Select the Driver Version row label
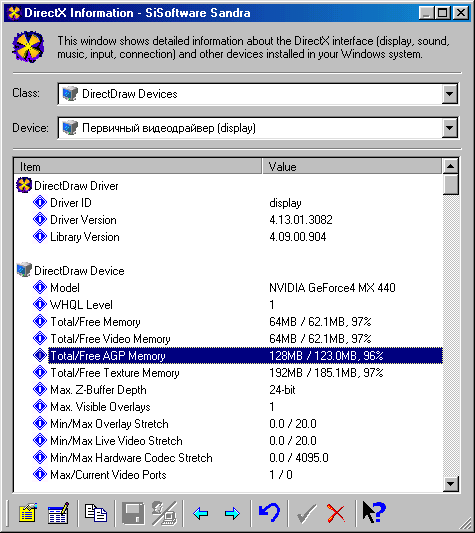This screenshot has width=475, height=533. (83, 220)
